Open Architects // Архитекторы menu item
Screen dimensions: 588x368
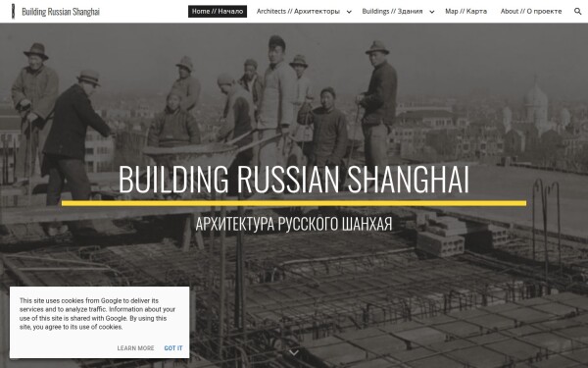coord(298,11)
